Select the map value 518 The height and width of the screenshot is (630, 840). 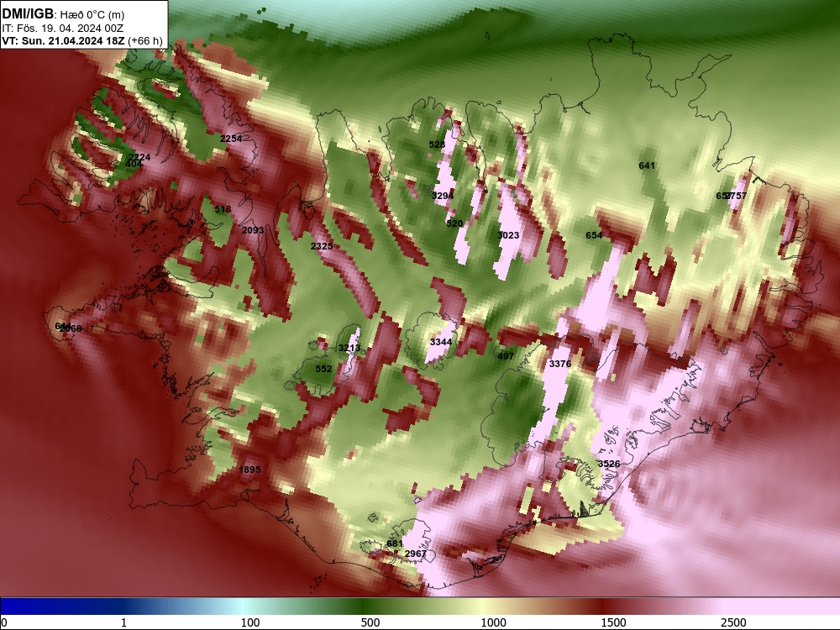pos(223,209)
